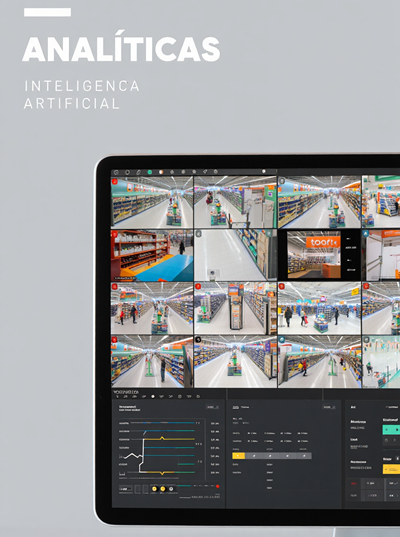
Task: Open the feed with white partition under orange sign
Action: 381,255
